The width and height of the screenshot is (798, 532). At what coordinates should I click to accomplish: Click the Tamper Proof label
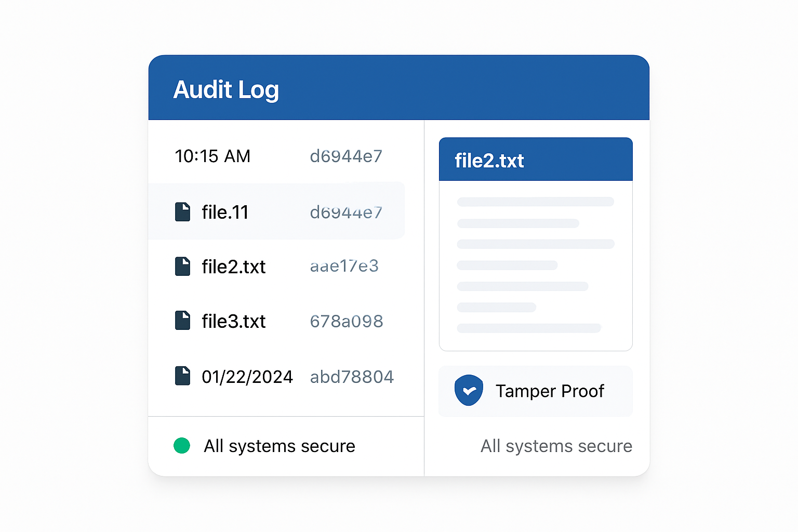point(550,391)
